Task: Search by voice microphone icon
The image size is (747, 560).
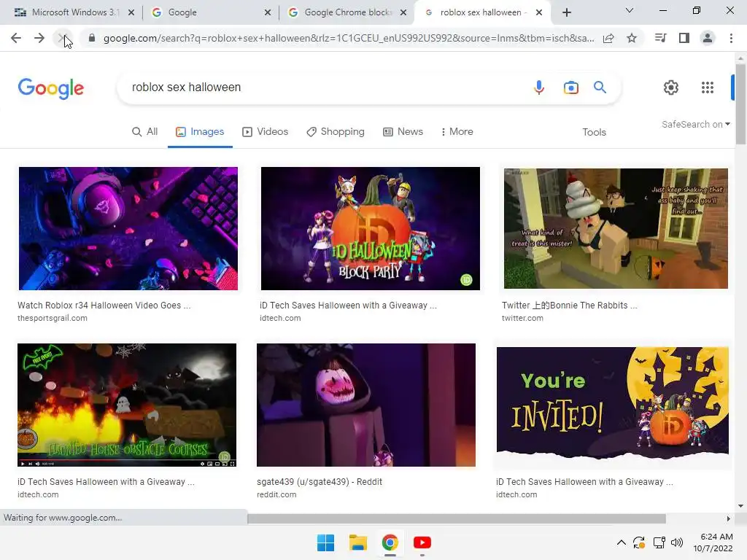Action: (539, 87)
